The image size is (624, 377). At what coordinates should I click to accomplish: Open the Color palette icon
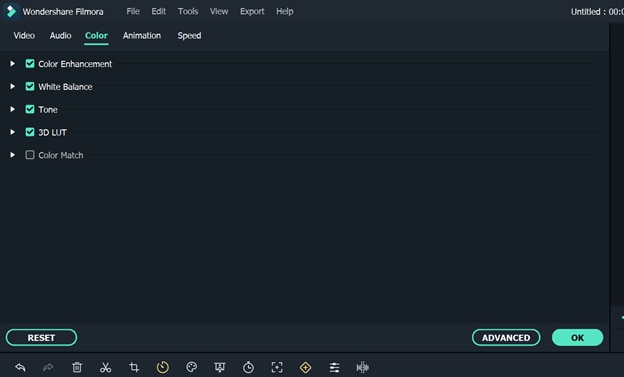[x=191, y=367]
